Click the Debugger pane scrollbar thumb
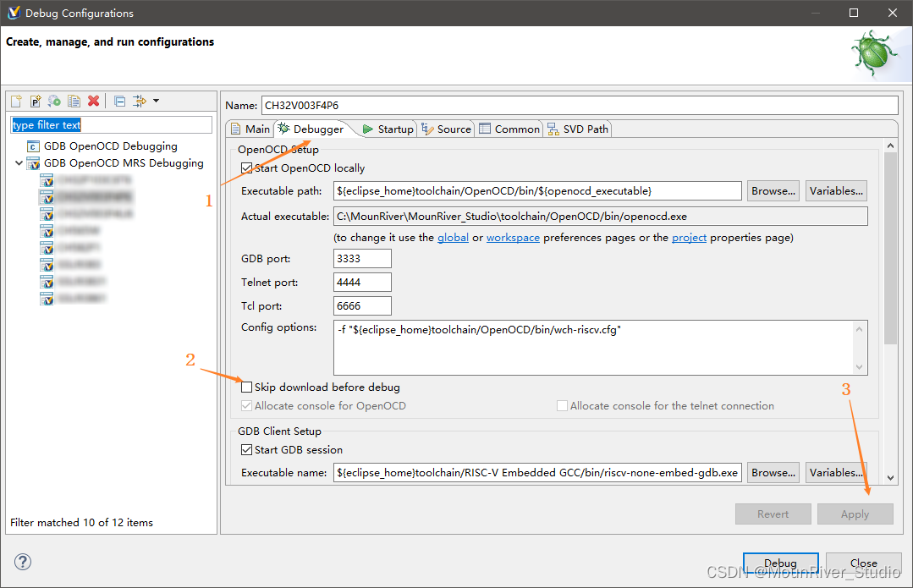The height and width of the screenshot is (588, 913). point(890,249)
